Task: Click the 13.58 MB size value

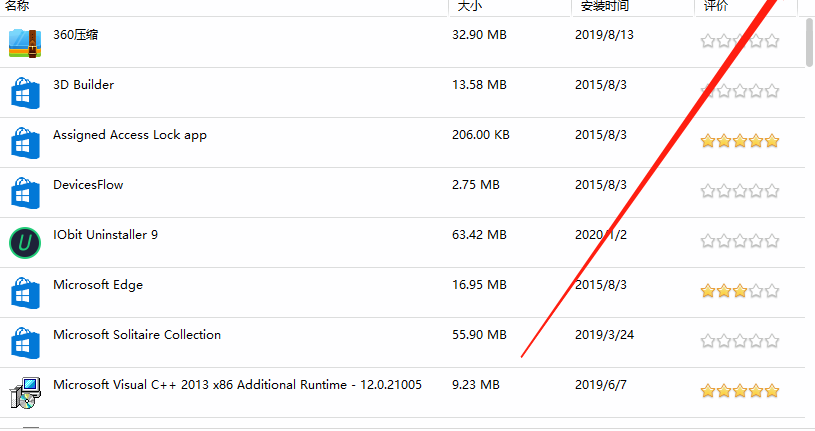Action: pyautogui.click(x=479, y=85)
